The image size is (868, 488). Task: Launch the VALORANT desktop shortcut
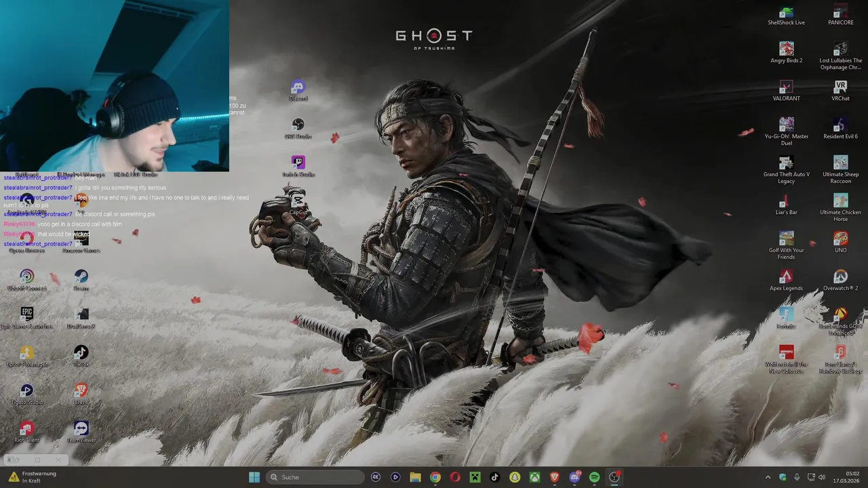(786, 90)
